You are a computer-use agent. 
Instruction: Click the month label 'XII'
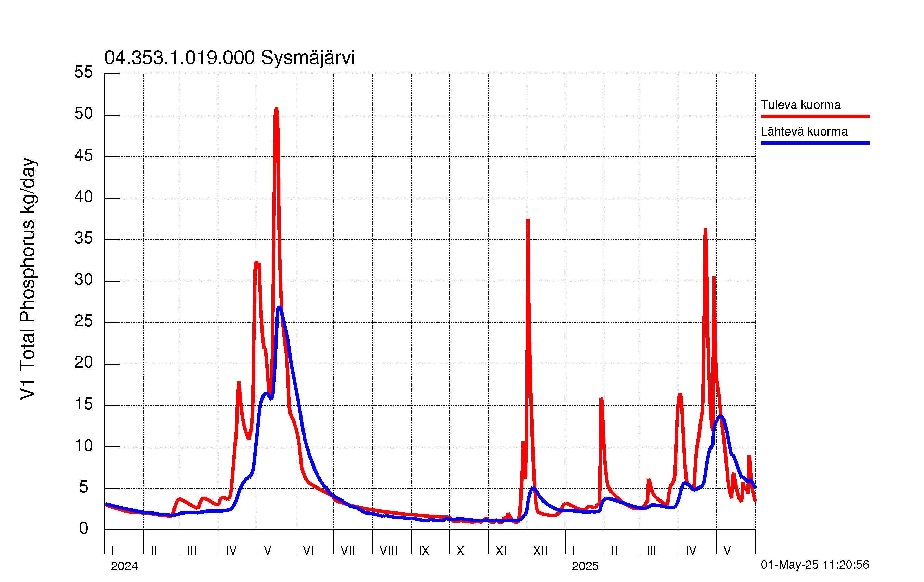click(540, 551)
